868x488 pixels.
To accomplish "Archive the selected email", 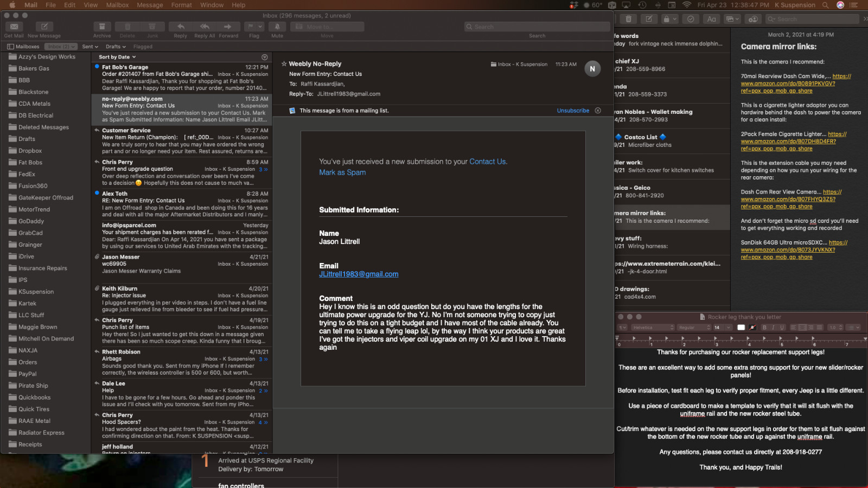I will click(101, 27).
